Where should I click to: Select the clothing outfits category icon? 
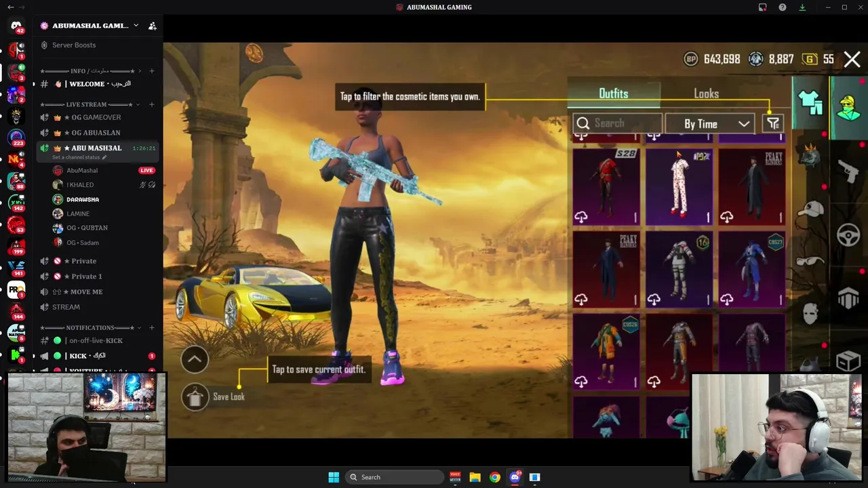(810, 102)
